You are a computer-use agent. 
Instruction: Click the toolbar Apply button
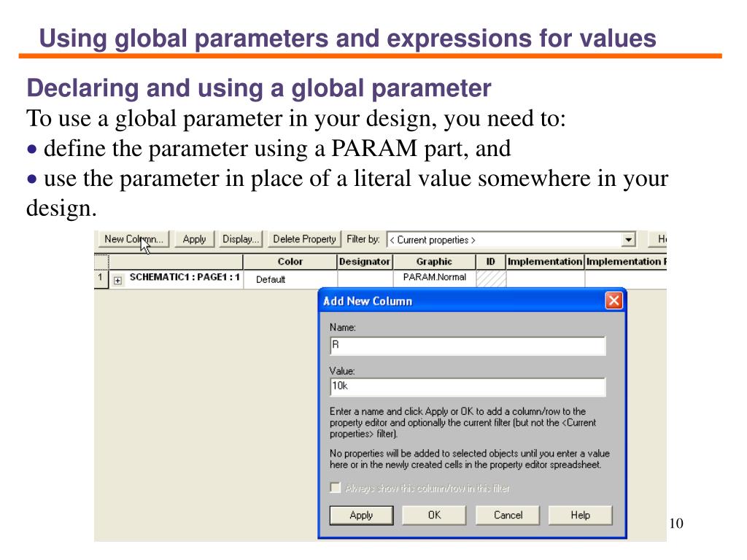(x=194, y=239)
